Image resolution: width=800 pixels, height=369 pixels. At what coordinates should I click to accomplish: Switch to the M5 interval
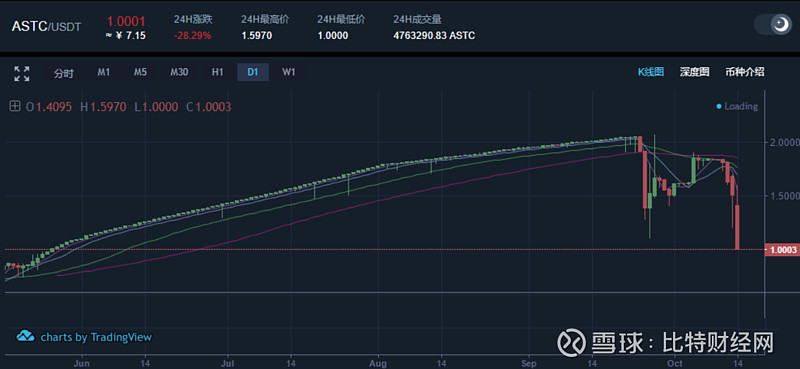tap(140, 72)
